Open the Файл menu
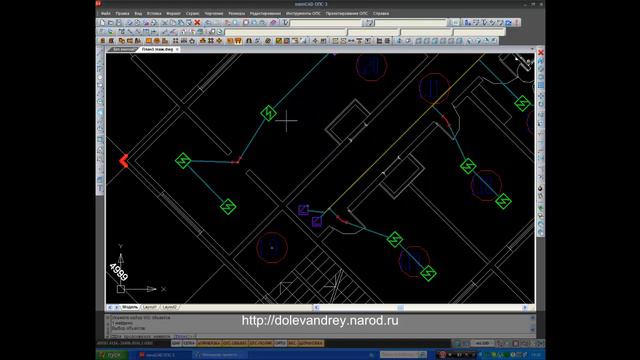Viewport: 640px width, 360px height. [x=105, y=13]
